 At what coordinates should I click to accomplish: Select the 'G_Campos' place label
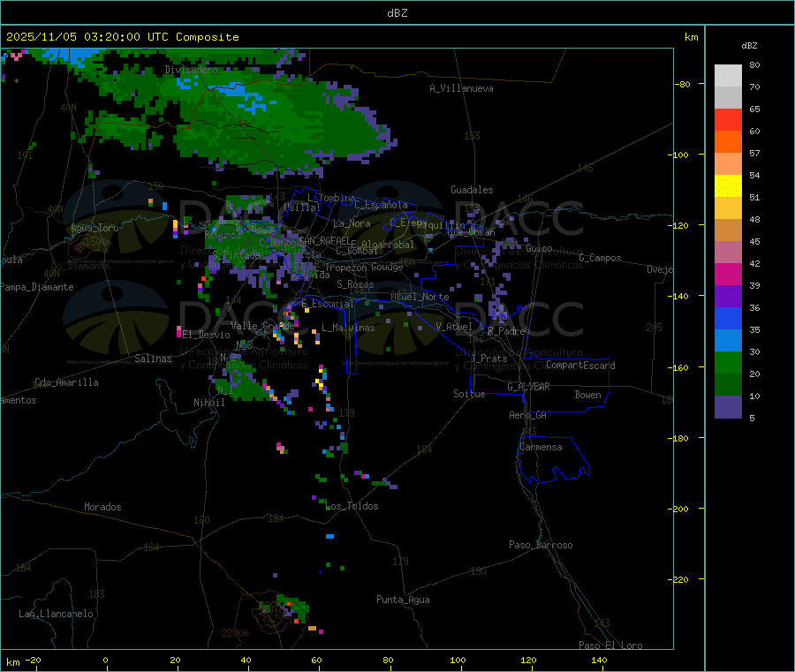(x=600, y=258)
